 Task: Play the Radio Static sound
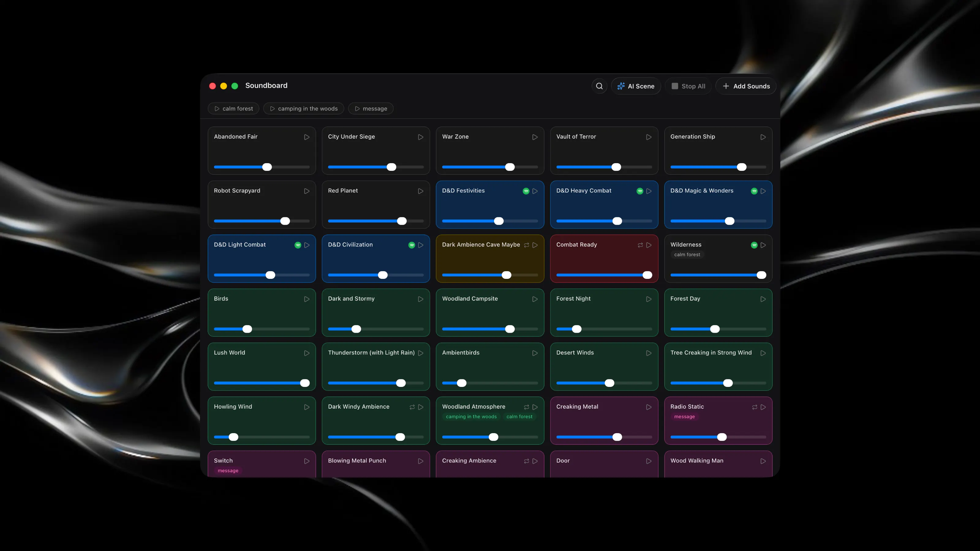(x=763, y=407)
